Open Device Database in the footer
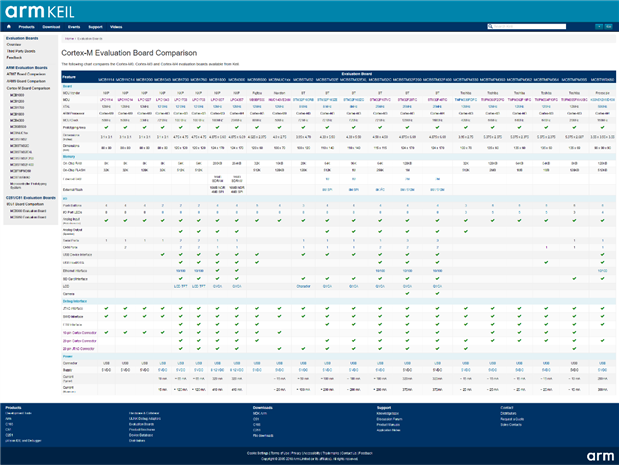This screenshot has width=619, height=465. click(141, 435)
